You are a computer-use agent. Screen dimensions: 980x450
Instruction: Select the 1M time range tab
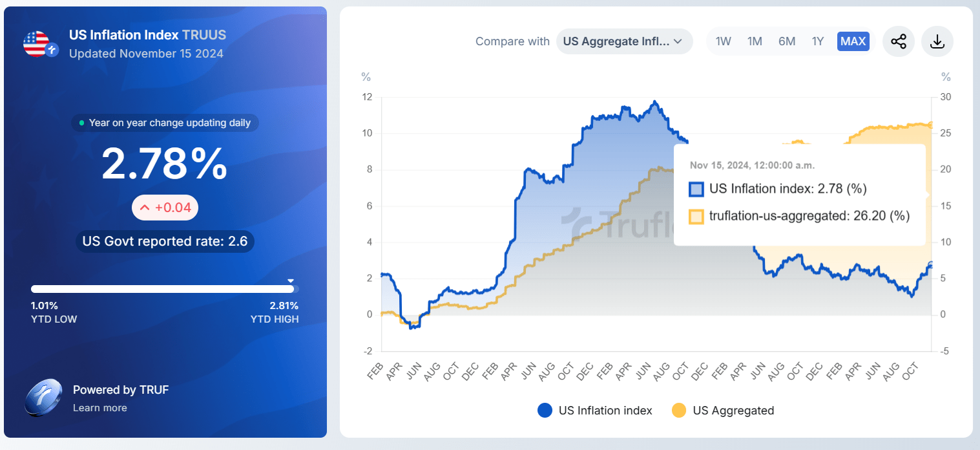(x=755, y=41)
